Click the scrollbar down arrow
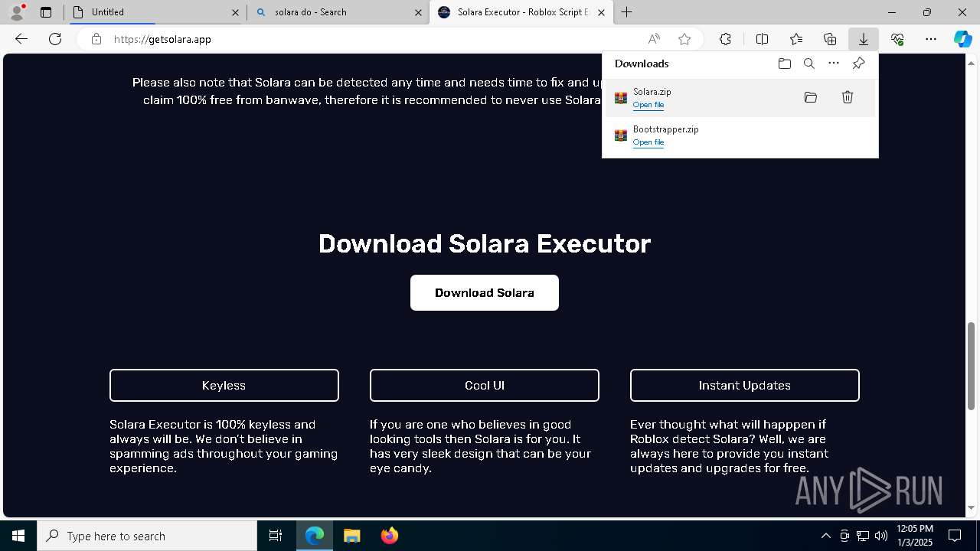Image resolution: width=980 pixels, height=551 pixels. pyautogui.click(x=972, y=507)
